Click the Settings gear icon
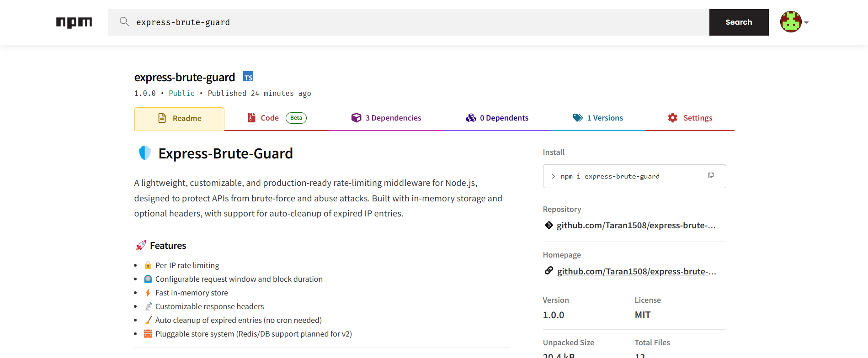Viewport: 868px width, 358px height. coord(672,118)
